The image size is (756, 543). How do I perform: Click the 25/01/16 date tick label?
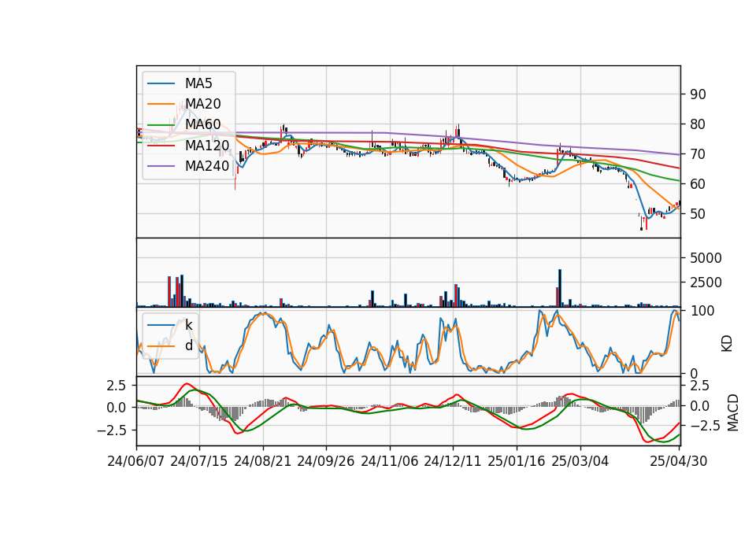[x=517, y=461]
